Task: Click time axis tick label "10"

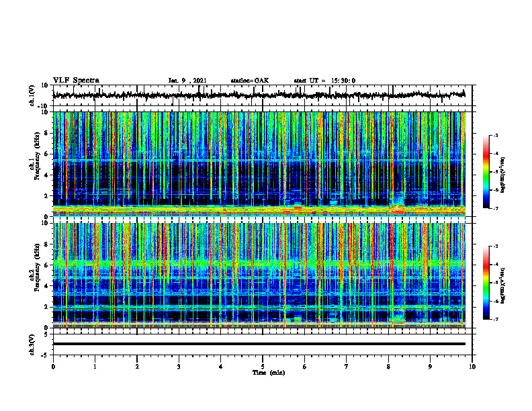Action: 472,367
